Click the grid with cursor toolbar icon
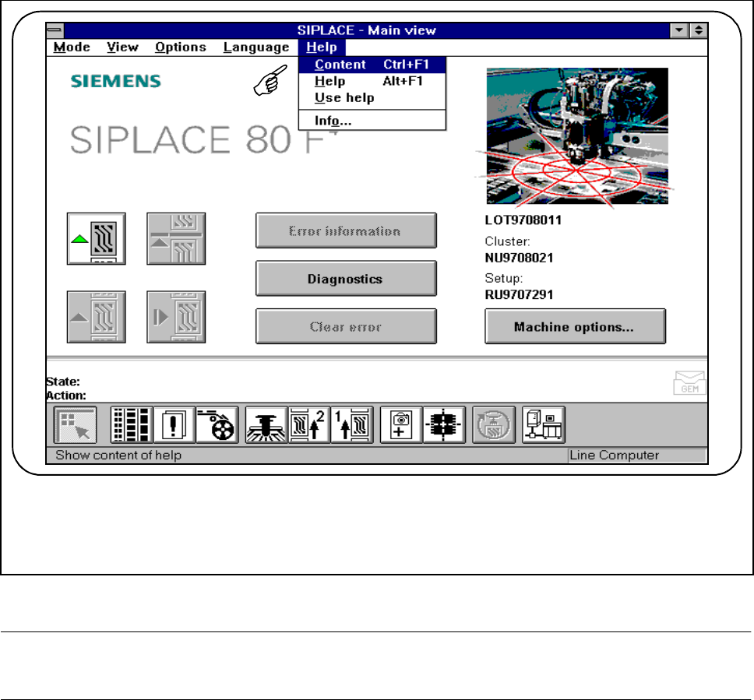 [75, 425]
